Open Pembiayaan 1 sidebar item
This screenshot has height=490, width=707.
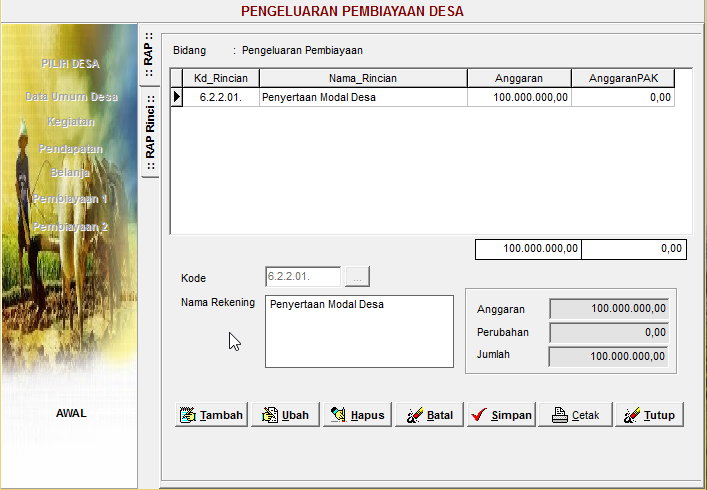pyautogui.click(x=70, y=199)
